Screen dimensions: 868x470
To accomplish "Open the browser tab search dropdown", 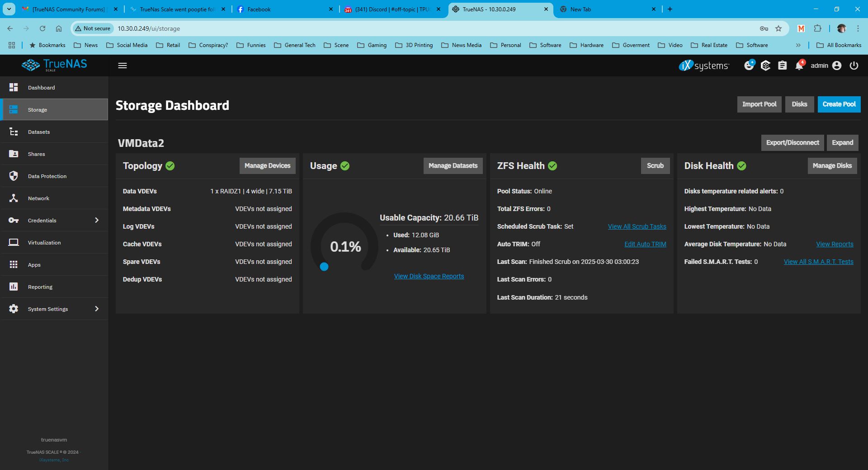I will (x=9, y=9).
